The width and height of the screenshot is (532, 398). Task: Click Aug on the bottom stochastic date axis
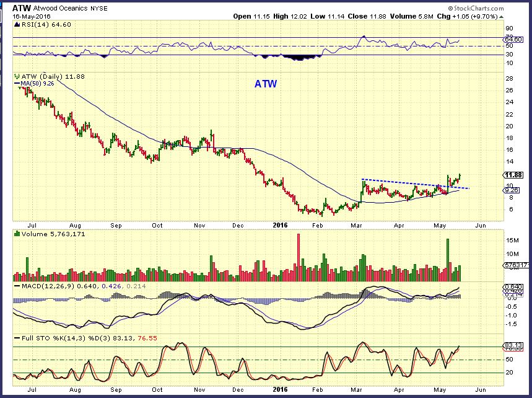[75, 389]
